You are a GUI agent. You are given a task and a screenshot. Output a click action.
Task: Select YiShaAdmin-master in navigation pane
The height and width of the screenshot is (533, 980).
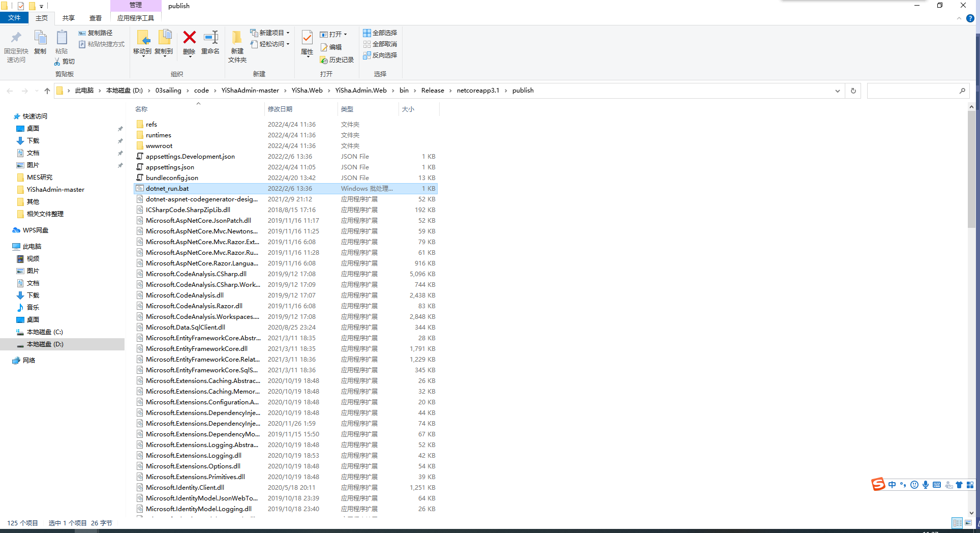[55, 190]
